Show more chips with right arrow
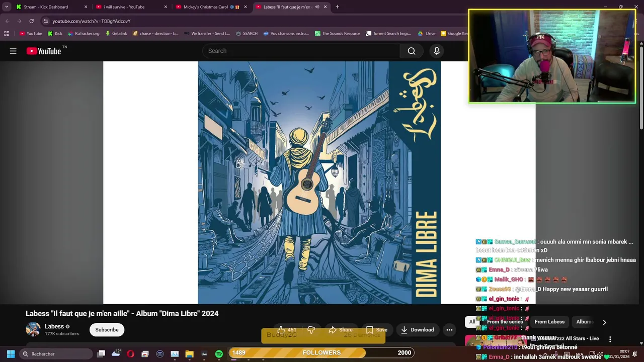This screenshot has height=362, width=644. pos(604,322)
